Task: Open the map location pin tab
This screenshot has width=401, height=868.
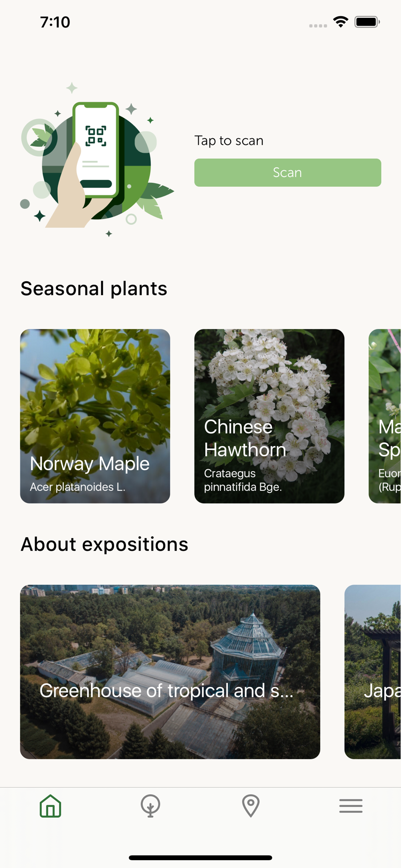Action: (x=250, y=806)
